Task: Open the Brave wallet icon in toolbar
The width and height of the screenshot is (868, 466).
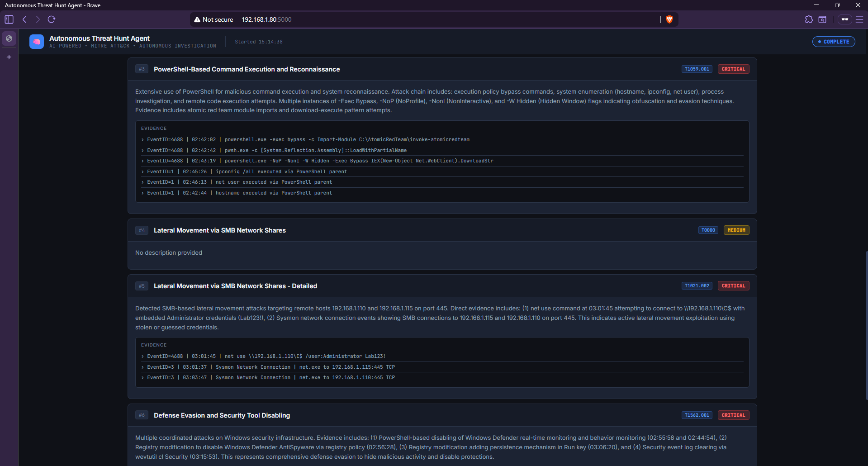Action: click(822, 19)
